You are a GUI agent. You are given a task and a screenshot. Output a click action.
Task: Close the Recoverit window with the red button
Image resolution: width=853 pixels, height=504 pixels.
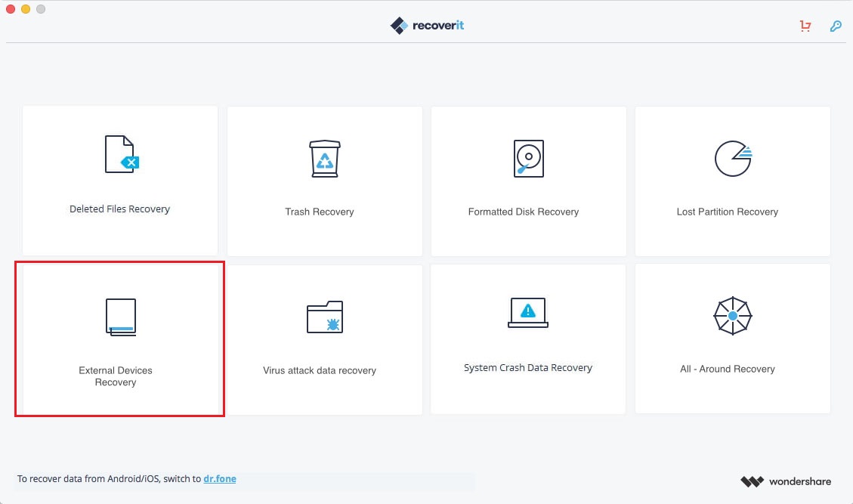[11, 9]
